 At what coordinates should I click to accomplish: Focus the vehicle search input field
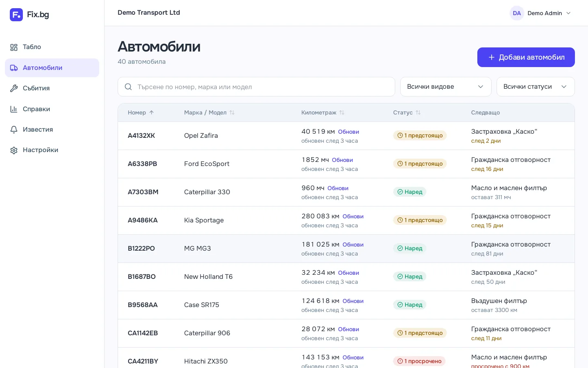(x=256, y=87)
